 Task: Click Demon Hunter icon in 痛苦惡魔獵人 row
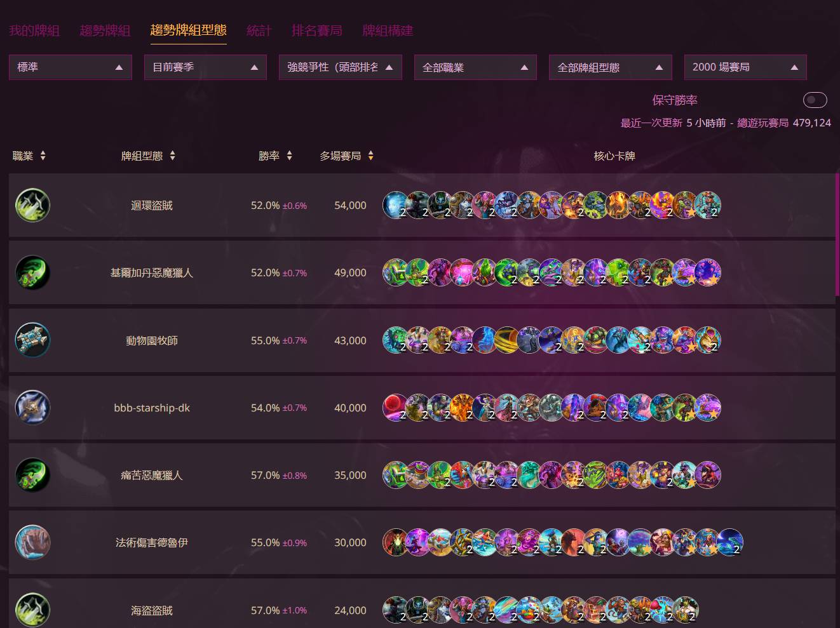click(32, 475)
